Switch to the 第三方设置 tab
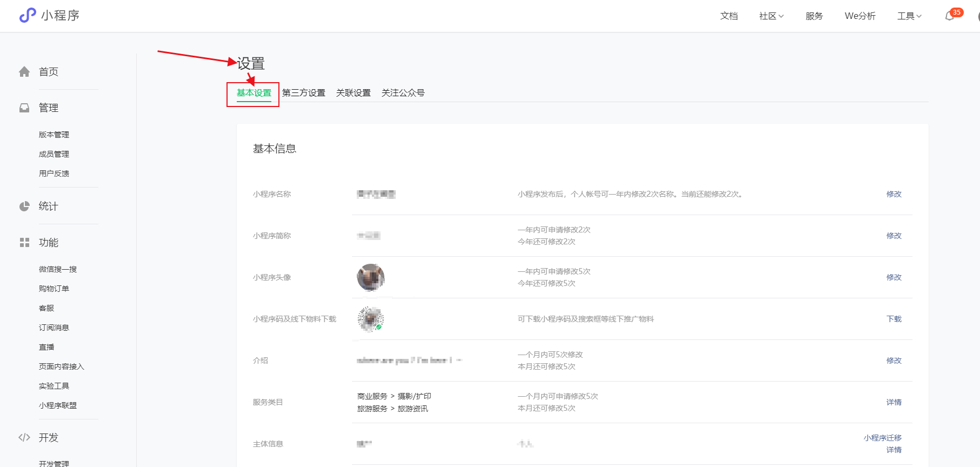 point(304,93)
